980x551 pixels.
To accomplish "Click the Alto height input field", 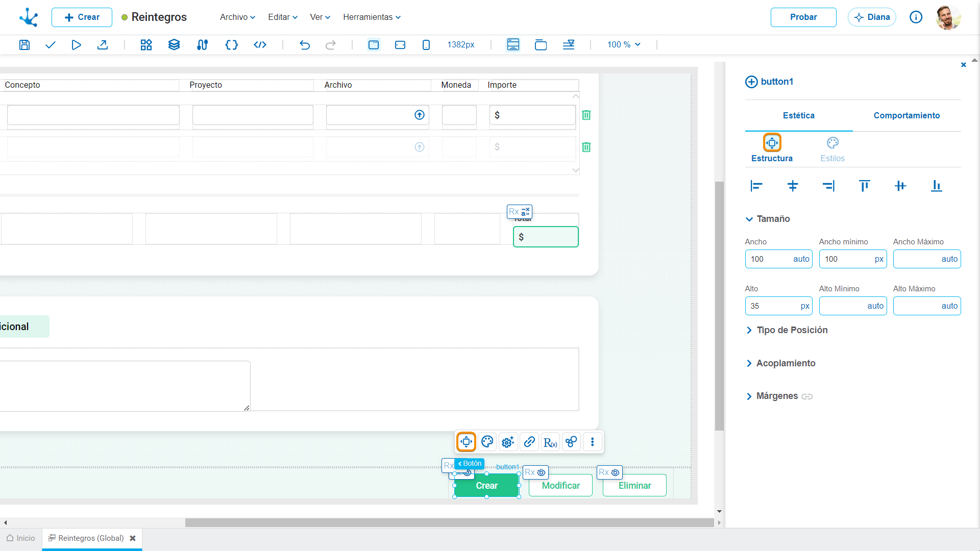I will [x=778, y=306].
